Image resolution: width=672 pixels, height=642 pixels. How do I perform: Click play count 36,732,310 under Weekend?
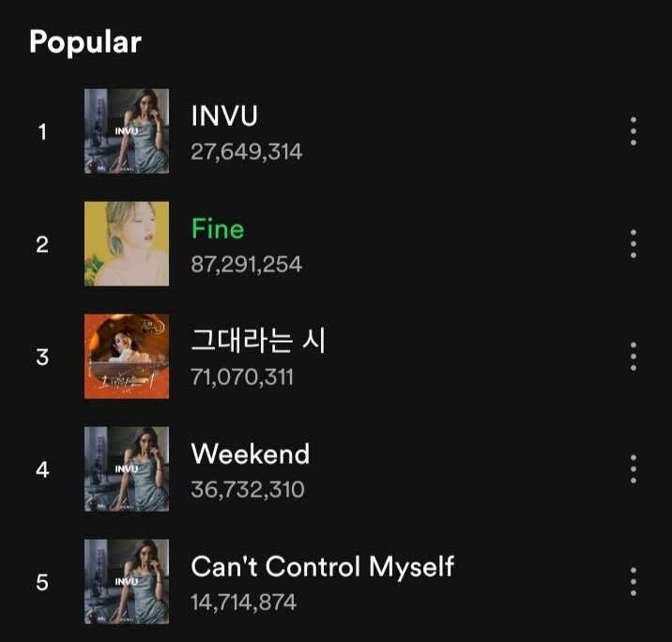click(248, 490)
